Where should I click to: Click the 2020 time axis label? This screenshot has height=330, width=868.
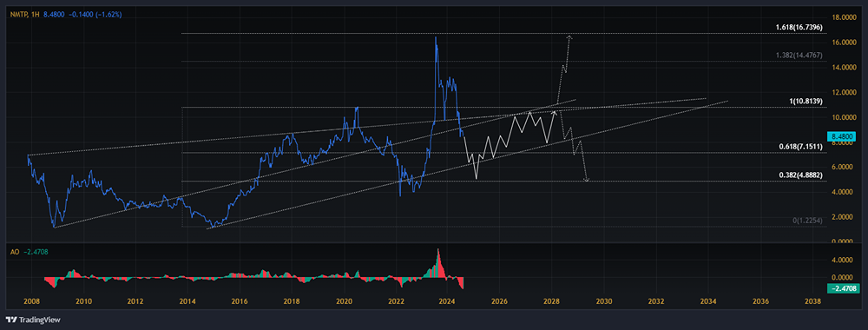pos(344,301)
